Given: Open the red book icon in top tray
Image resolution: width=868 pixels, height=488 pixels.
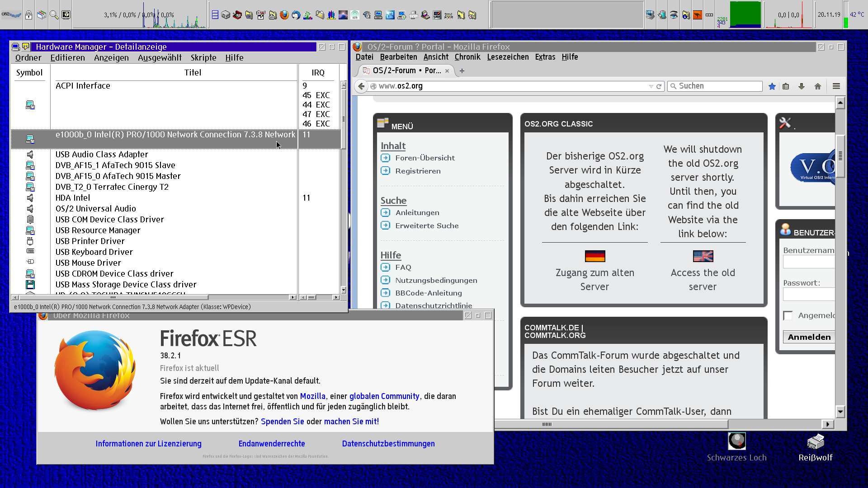Looking at the screenshot, I should [237, 15].
